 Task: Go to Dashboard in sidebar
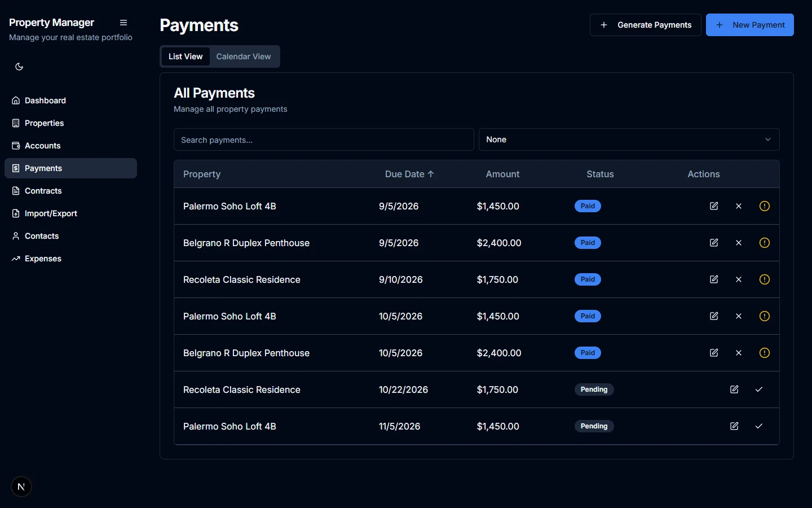coord(70,100)
